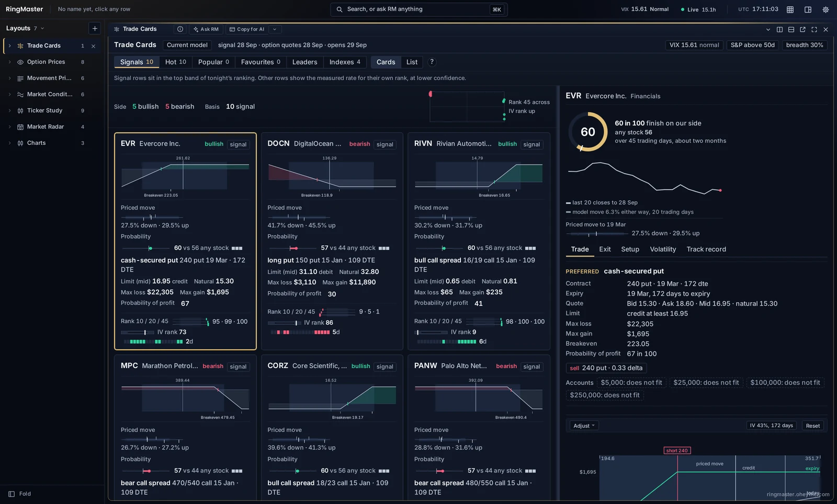The image size is (837, 504).
Task: Expand the Market Radar tree row
Action: pyautogui.click(x=9, y=127)
